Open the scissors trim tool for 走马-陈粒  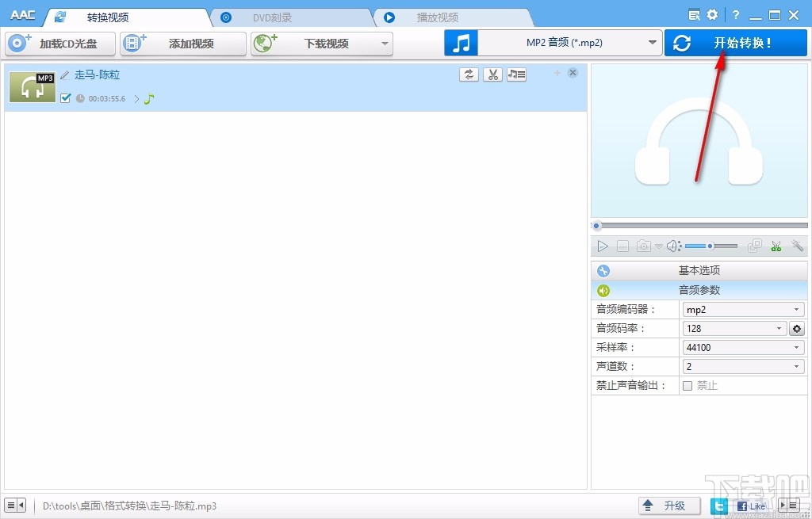coord(492,74)
